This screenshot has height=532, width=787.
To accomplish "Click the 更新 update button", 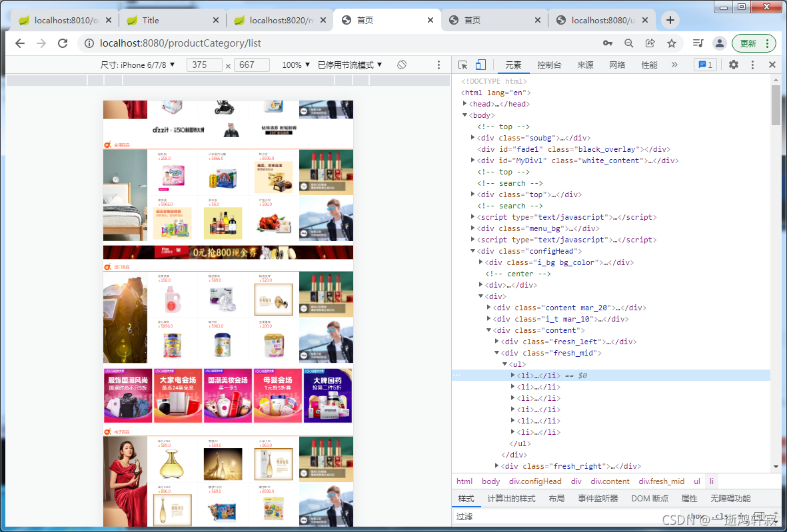I will [x=754, y=43].
